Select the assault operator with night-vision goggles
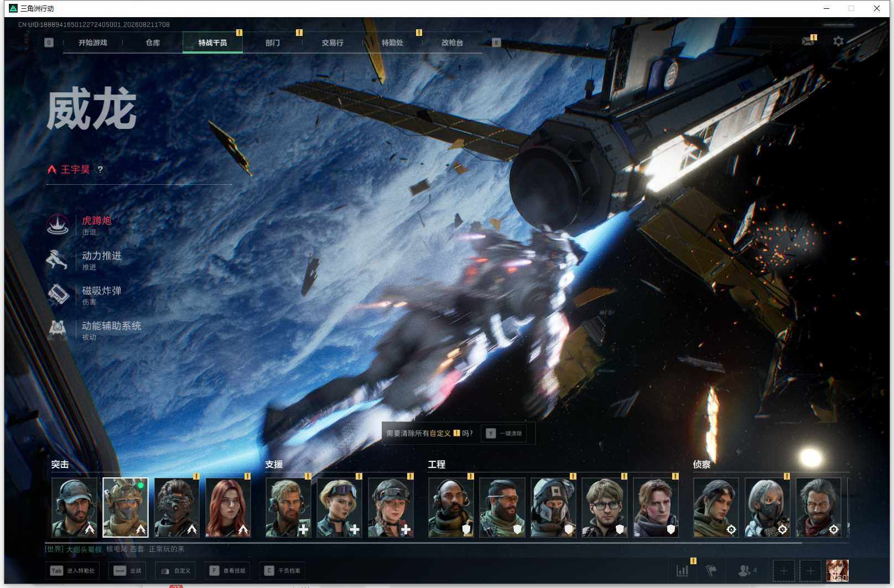Image resolution: width=894 pixels, height=588 pixels. (x=177, y=507)
